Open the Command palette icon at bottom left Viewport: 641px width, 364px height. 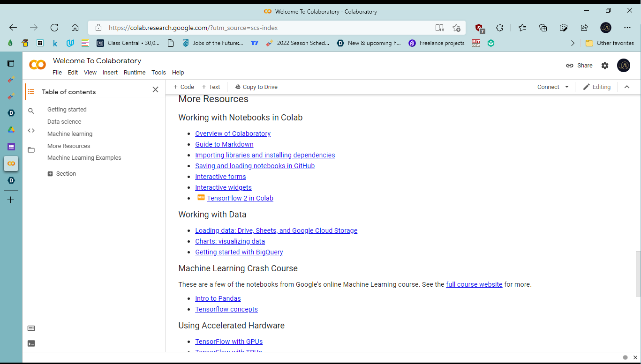[31, 328]
